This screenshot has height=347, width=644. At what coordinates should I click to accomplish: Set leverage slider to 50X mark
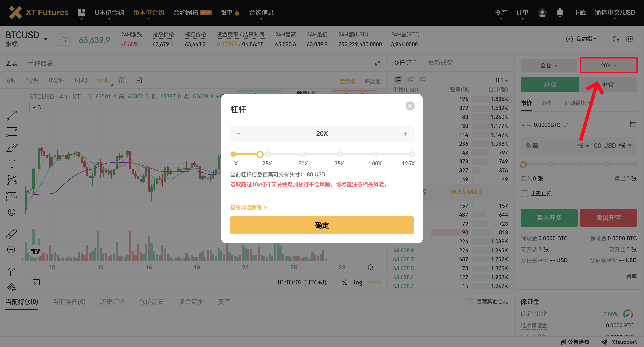[303, 154]
